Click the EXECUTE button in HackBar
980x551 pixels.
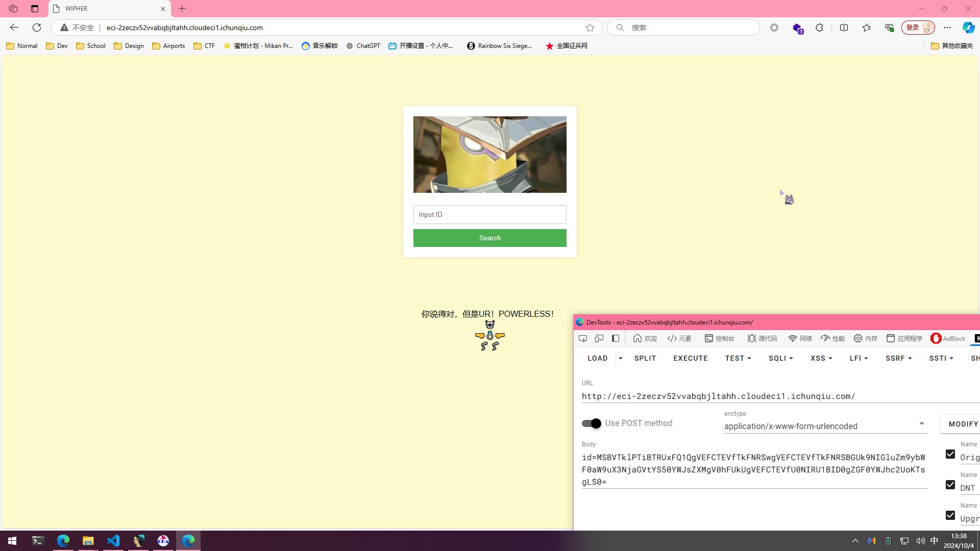[x=690, y=358]
